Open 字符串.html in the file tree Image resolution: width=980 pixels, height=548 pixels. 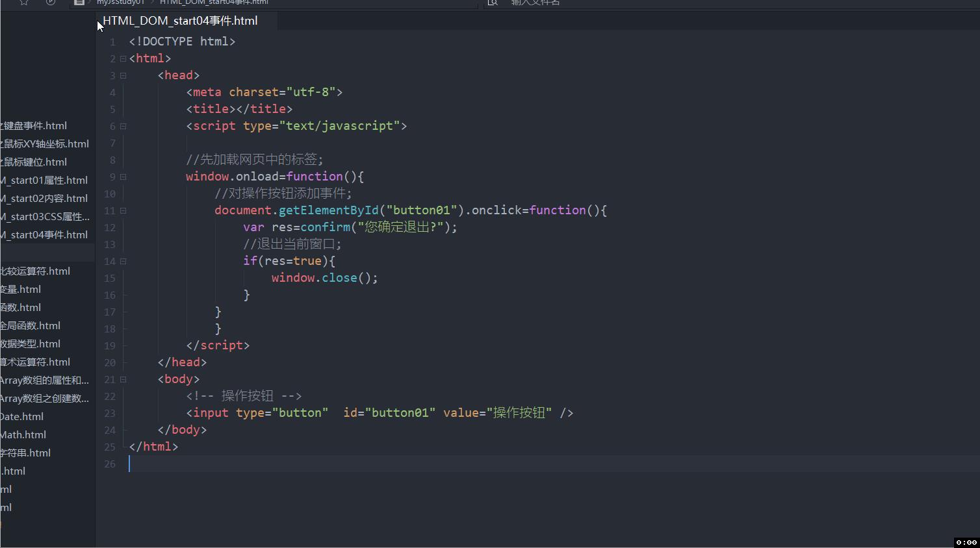click(x=25, y=453)
